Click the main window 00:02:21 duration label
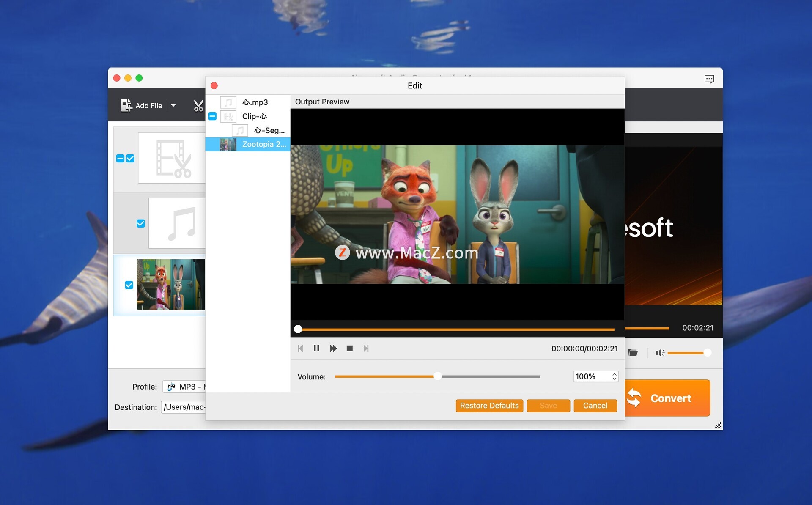The height and width of the screenshot is (505, 812). click(x=698, y=328)
